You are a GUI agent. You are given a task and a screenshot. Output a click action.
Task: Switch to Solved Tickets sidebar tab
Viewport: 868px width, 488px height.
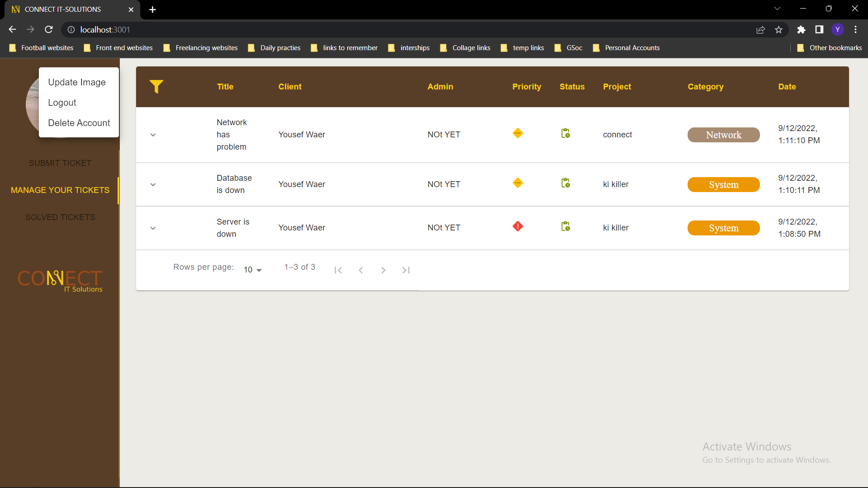pos(60,217)
